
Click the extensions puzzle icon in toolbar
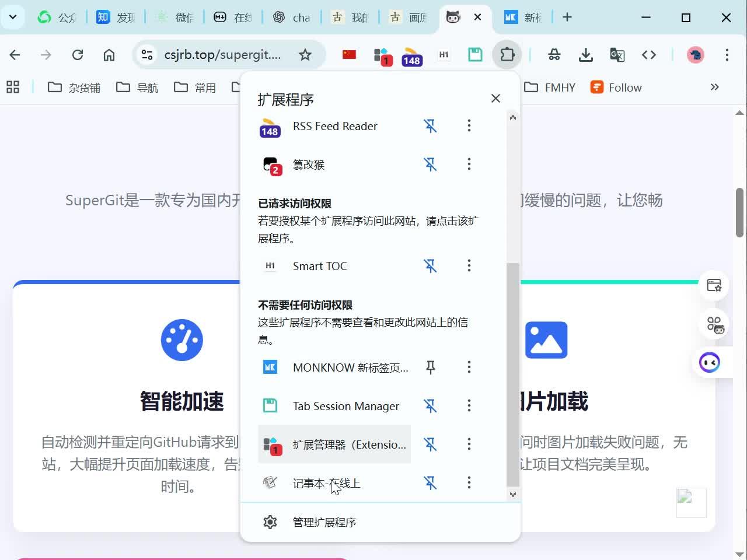pos(507,55)
